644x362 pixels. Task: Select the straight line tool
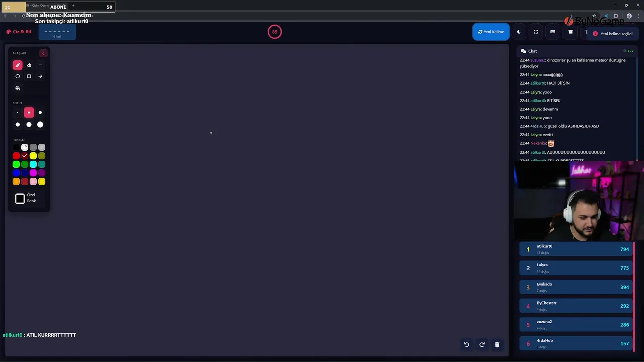pos(40,65)
